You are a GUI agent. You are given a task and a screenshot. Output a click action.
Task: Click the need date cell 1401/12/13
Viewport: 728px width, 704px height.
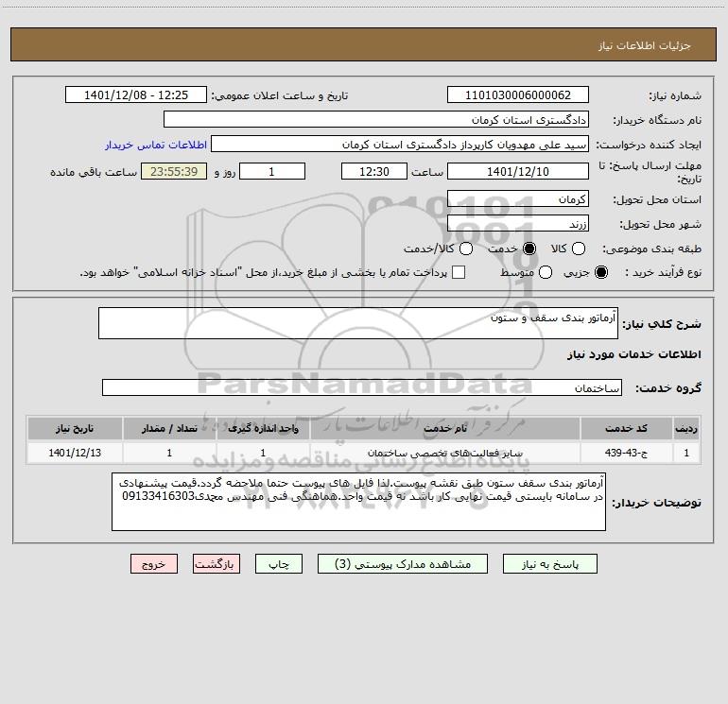75,453
